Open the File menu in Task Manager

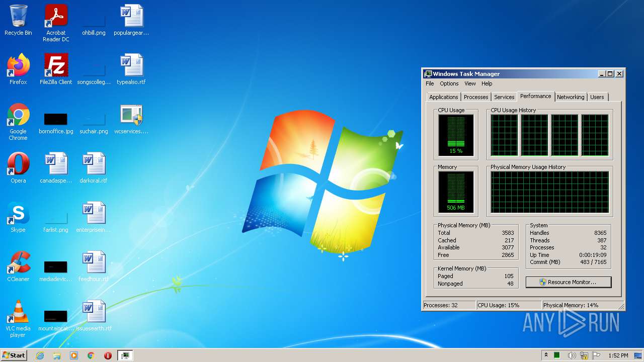430,83
